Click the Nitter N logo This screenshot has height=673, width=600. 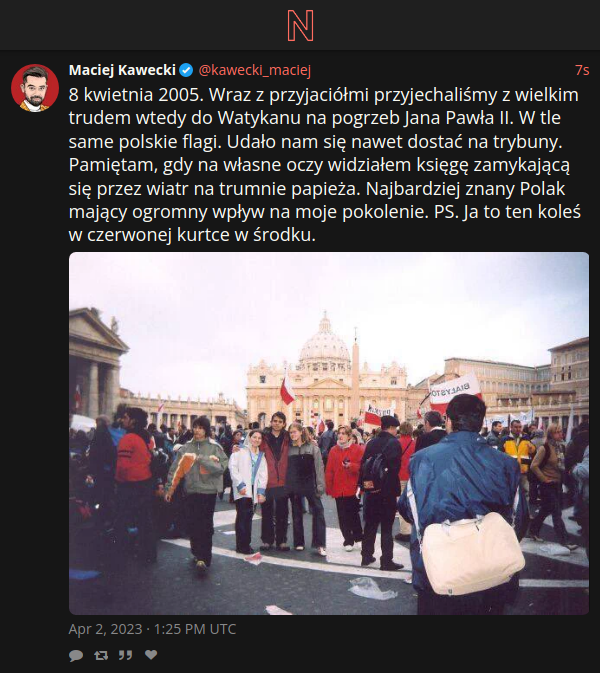[300, 26]
